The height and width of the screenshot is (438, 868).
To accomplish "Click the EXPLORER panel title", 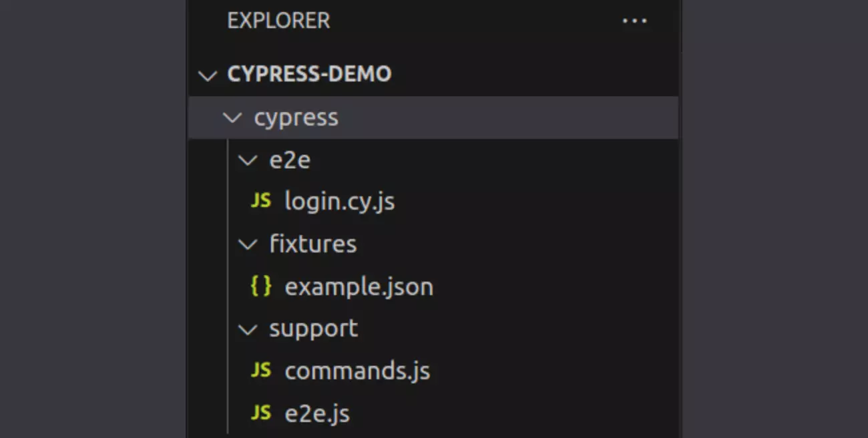I will pos(278,21).
